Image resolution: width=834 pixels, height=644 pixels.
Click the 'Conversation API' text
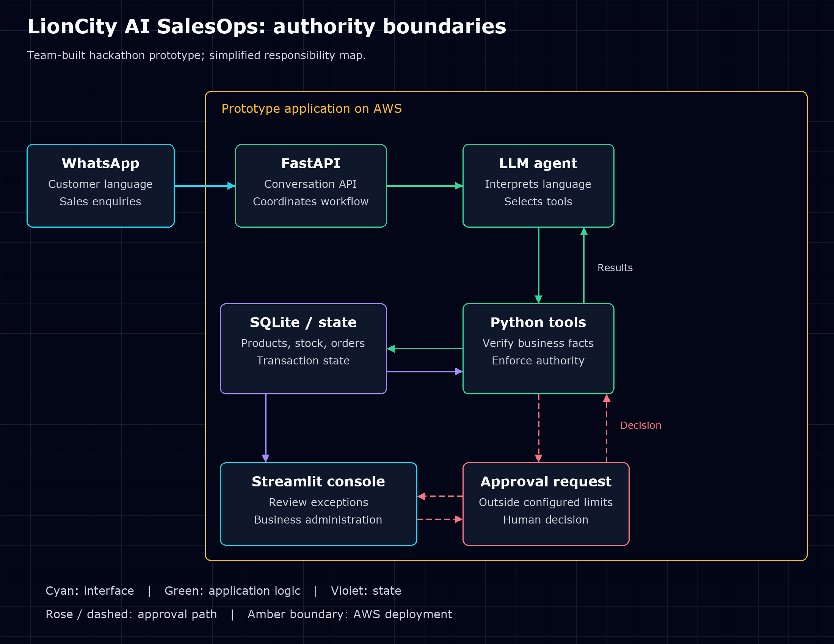311,184
